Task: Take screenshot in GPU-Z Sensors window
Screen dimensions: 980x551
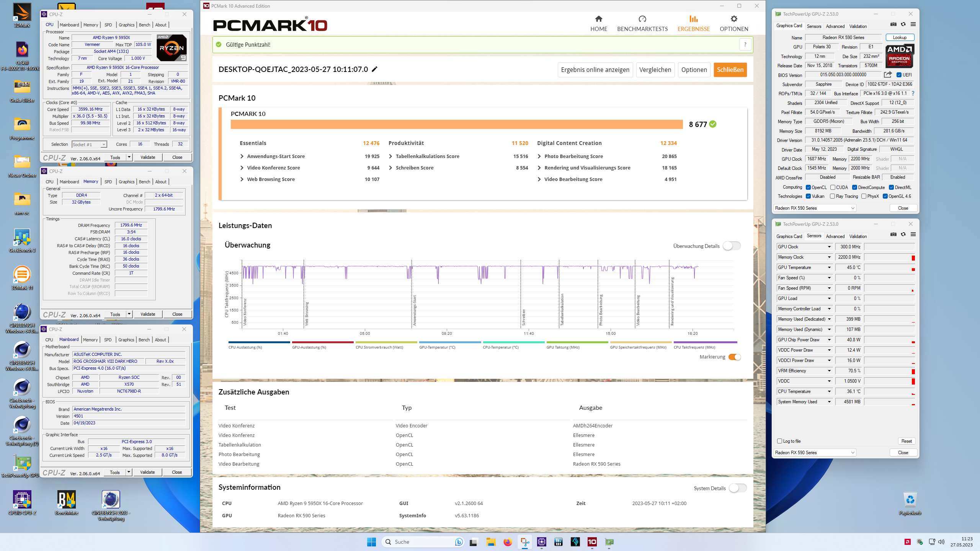Action: (893, 234)
